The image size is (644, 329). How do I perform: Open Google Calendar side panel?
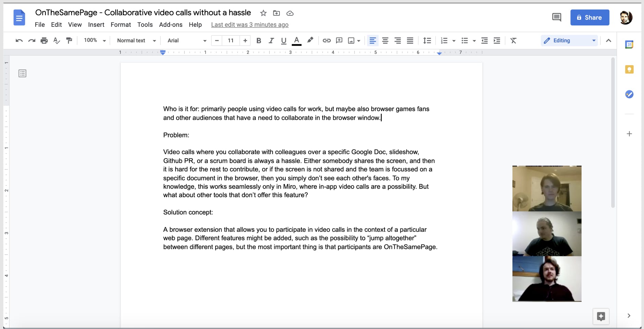[629, 44]
